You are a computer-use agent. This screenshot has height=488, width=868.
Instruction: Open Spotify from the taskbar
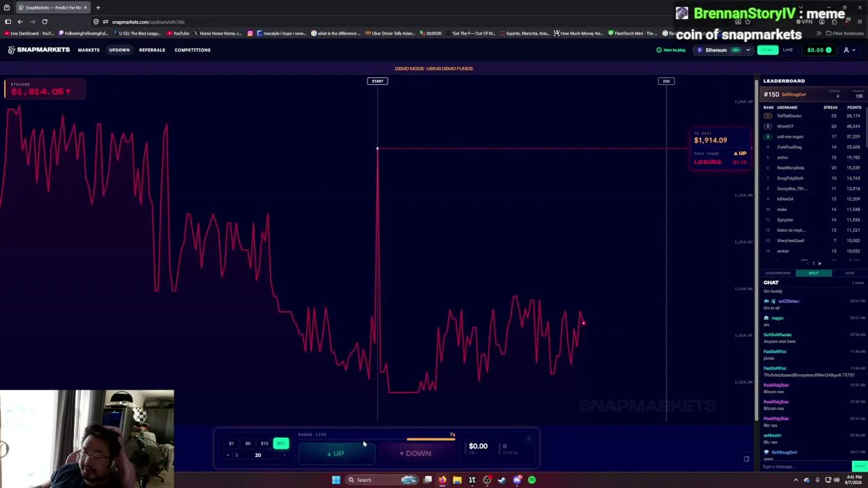[532, 480]
